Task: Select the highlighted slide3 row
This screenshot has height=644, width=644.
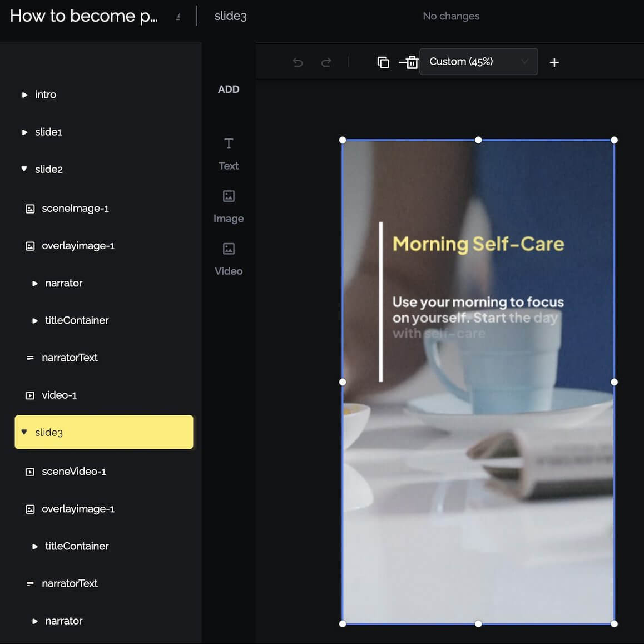Action: click(104, 432)
